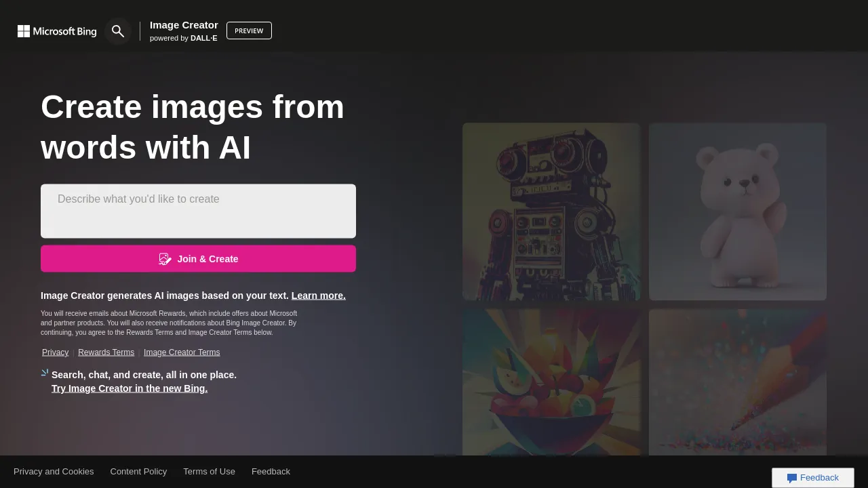
Task: Click the Microsoft Bing logo
Action: click(57, 31)
